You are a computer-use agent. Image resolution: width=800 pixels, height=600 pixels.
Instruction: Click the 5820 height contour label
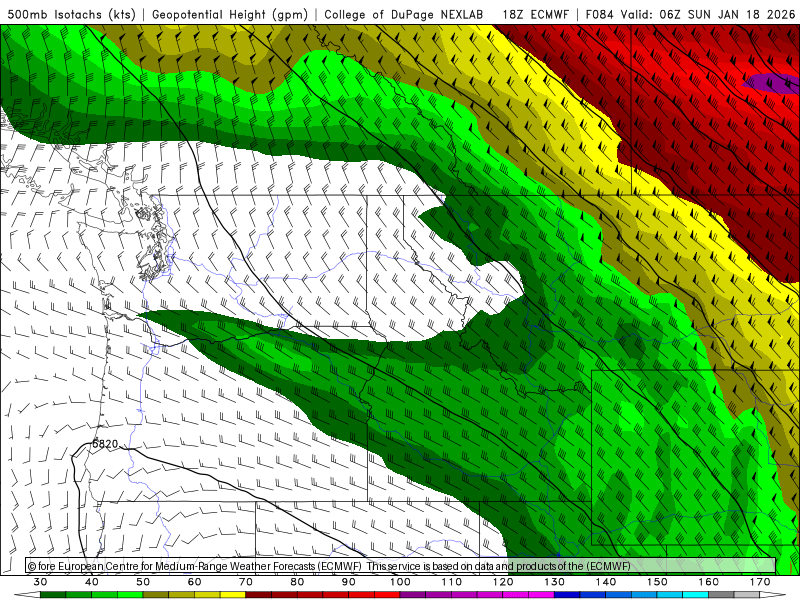(x=105, y=444)
